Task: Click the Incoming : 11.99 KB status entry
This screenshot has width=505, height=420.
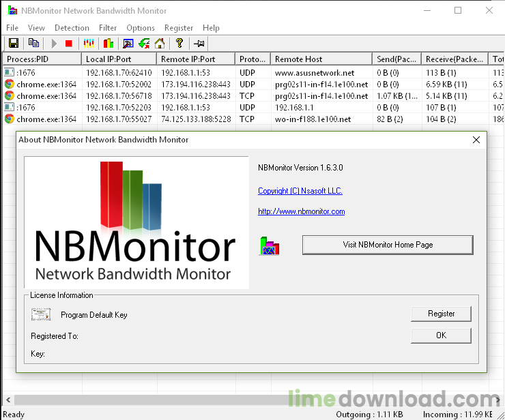Action: (458, 415)
